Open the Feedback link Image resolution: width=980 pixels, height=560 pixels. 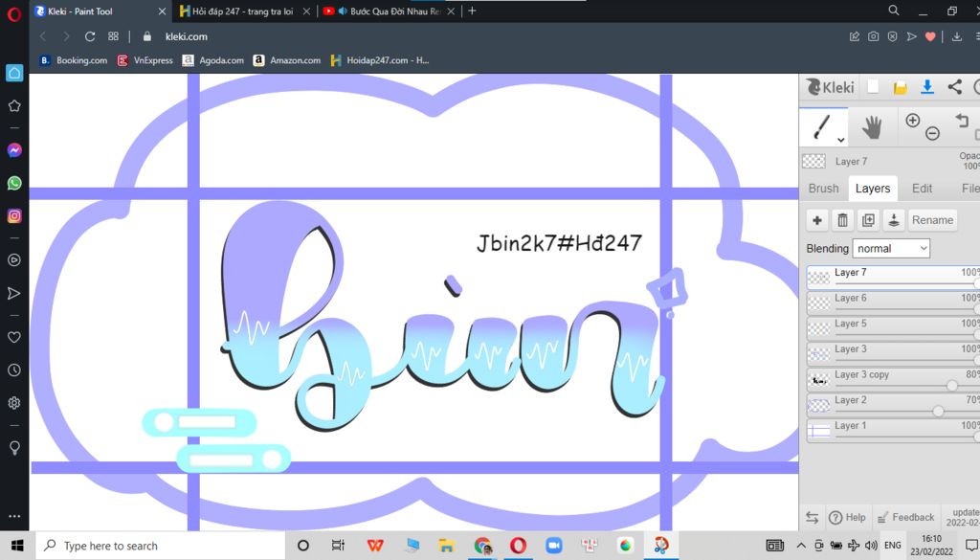(905, 518)
